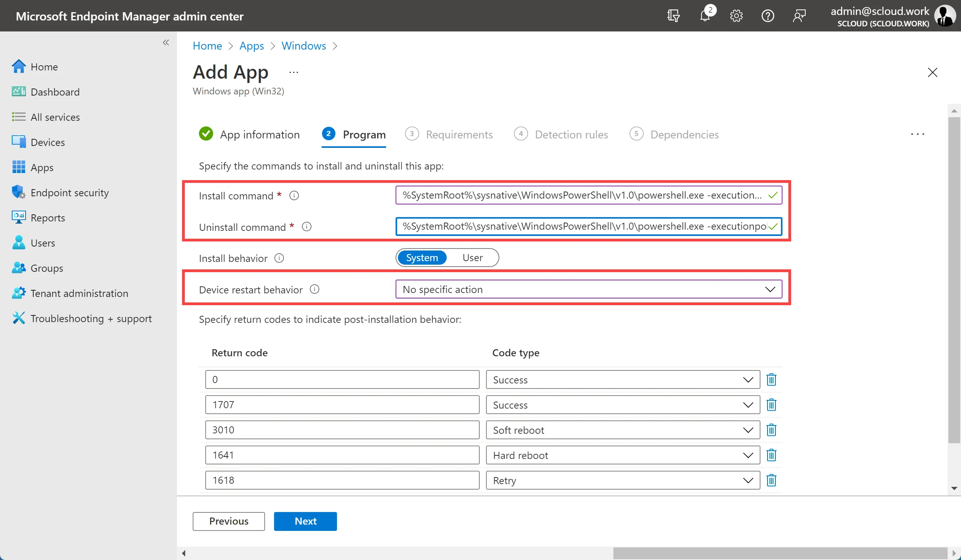This screenshot has height=560, width=961.
Task: Open the code type dropdown for code 0
Action: tap(623, 379)
